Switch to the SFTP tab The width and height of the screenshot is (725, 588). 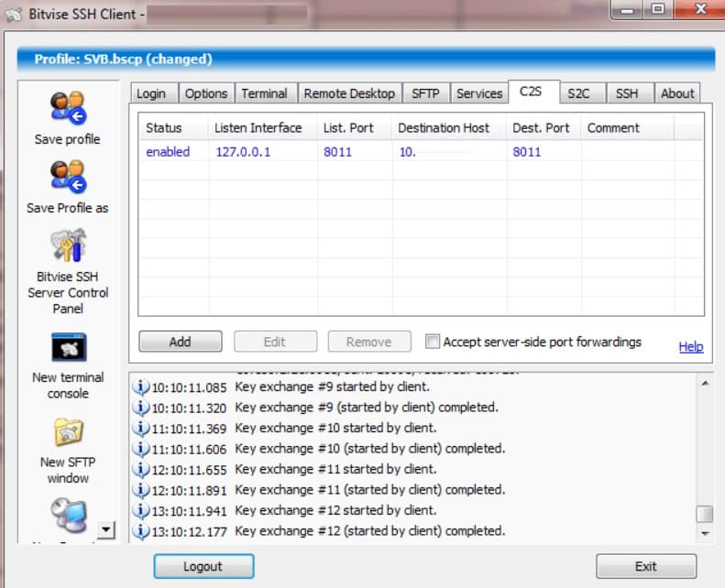(426, 93)
